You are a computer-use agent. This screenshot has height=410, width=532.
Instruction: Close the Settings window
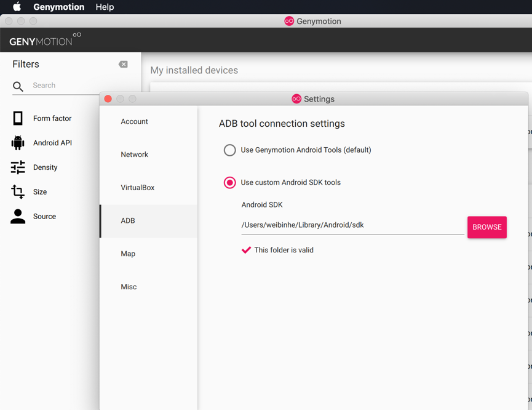coord(108,98)
